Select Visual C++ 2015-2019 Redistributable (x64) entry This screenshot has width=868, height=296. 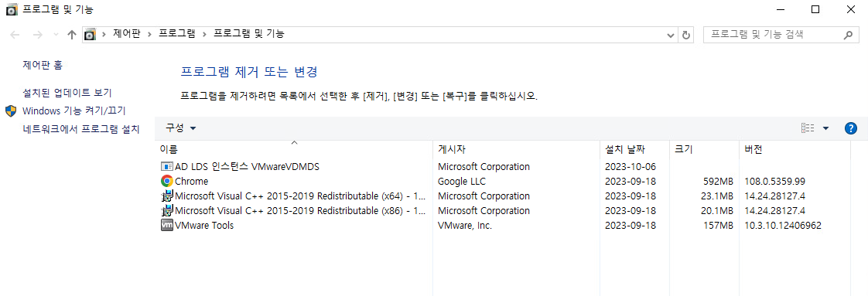click(x=301, y=196)
